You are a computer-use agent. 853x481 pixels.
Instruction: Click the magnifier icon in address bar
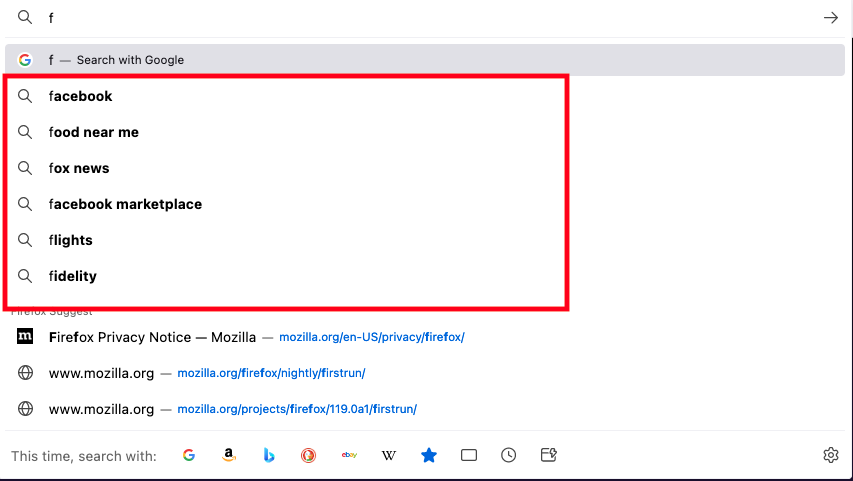point(25,17)
